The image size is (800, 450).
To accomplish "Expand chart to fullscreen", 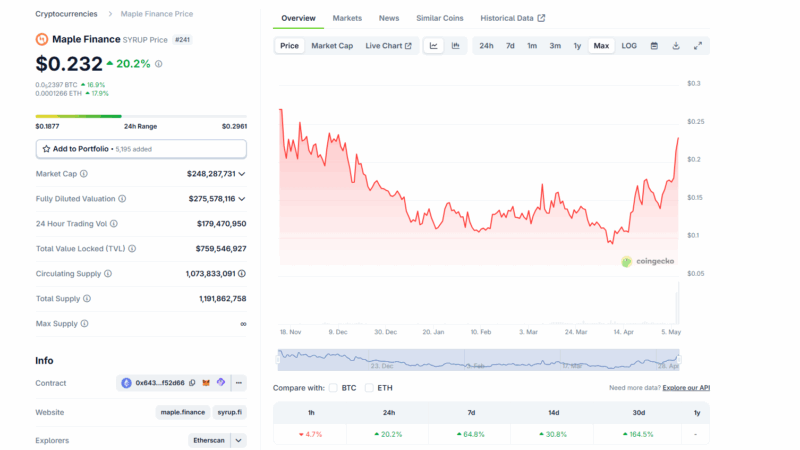I will (698, 45).
